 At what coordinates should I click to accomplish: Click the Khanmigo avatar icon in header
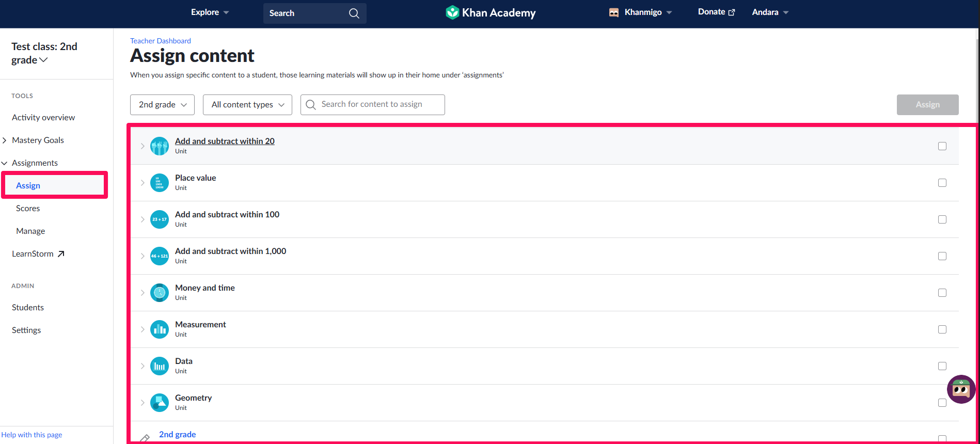pos(614,12)
